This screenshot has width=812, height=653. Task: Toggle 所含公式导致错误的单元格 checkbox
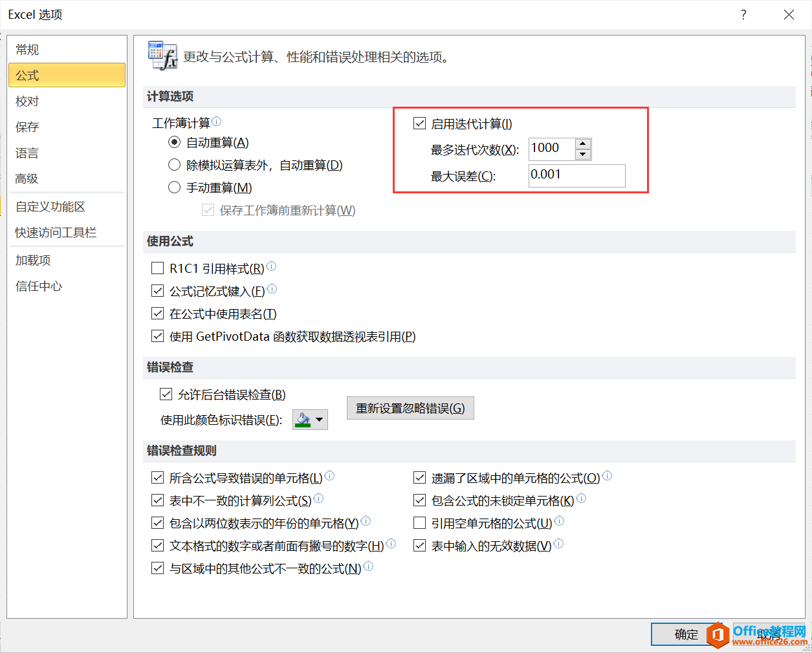[x=157, y=478]
